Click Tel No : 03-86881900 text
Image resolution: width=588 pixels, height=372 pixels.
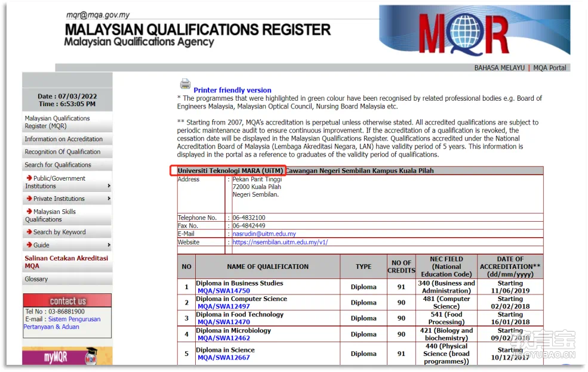point(55,312)
